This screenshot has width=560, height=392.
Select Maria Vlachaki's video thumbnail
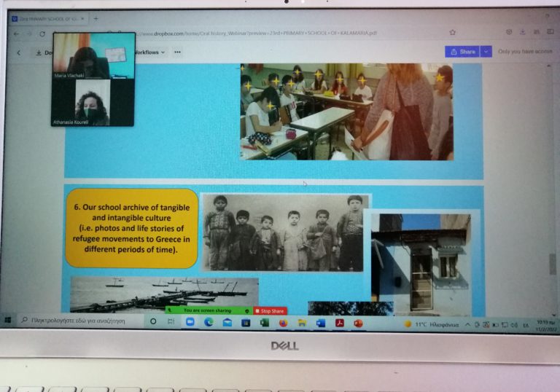click(93, 55)
